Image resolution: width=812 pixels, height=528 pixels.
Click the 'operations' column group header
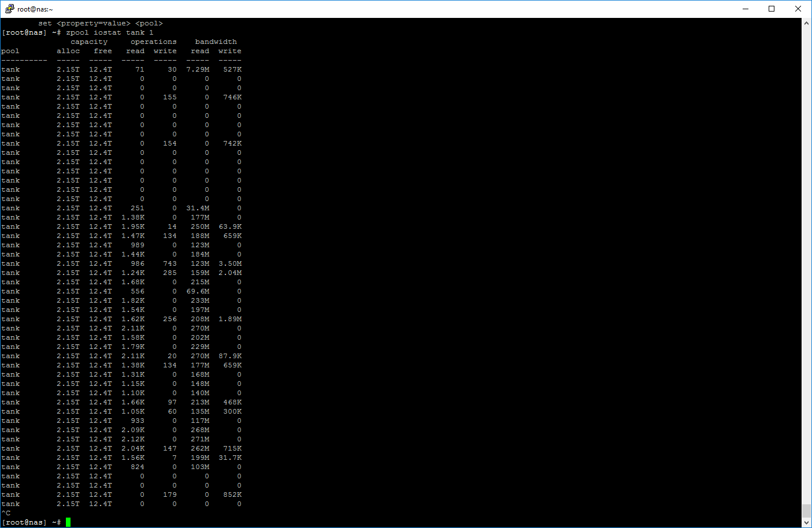pos(154,42)
